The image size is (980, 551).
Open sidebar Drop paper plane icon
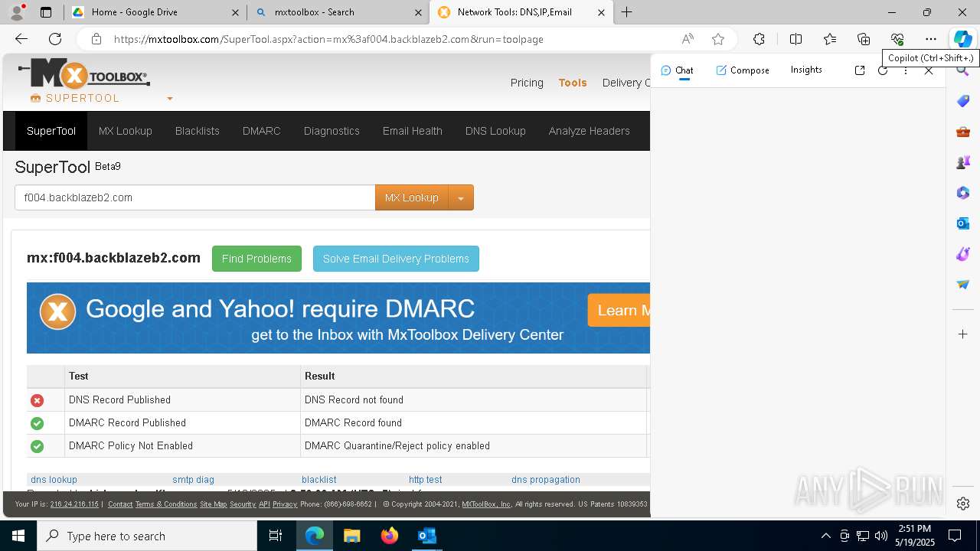(x=963, y=285)
